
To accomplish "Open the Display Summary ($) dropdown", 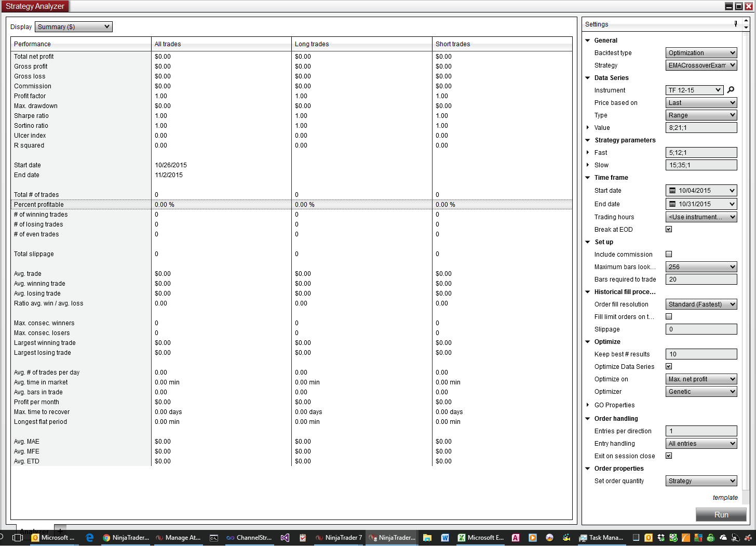I will coord(74,26).
